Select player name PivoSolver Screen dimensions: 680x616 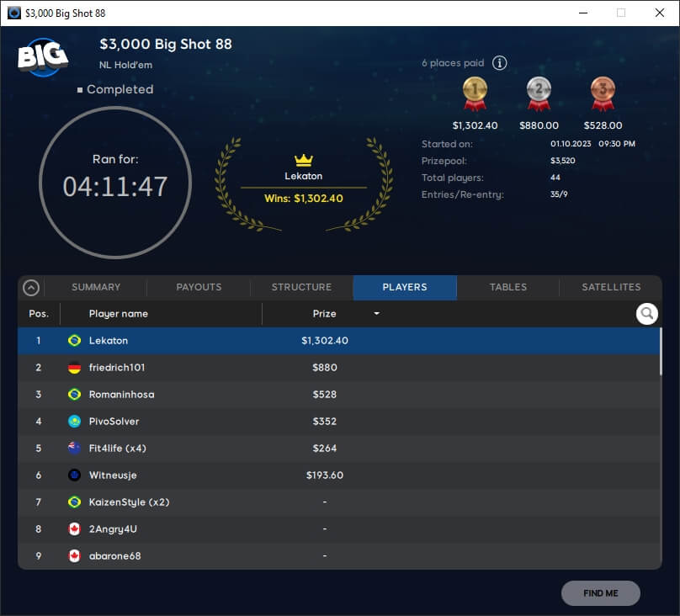pyautogui.click(x=114, y=421)
